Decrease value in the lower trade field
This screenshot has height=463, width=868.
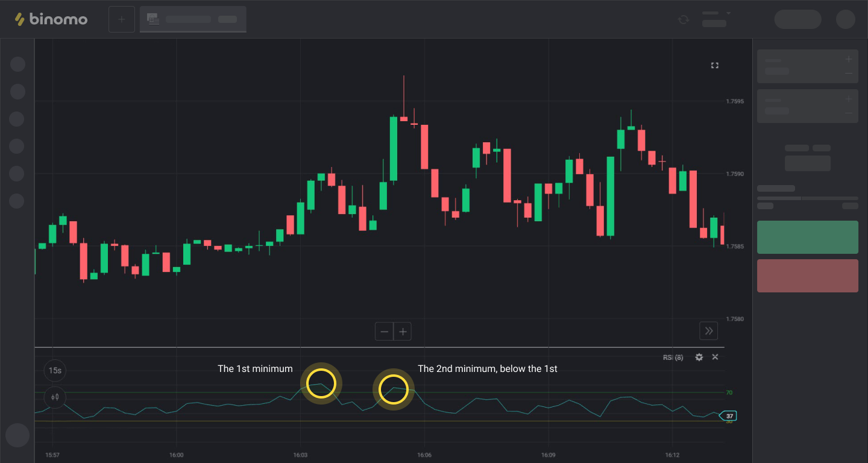point(849,113)
